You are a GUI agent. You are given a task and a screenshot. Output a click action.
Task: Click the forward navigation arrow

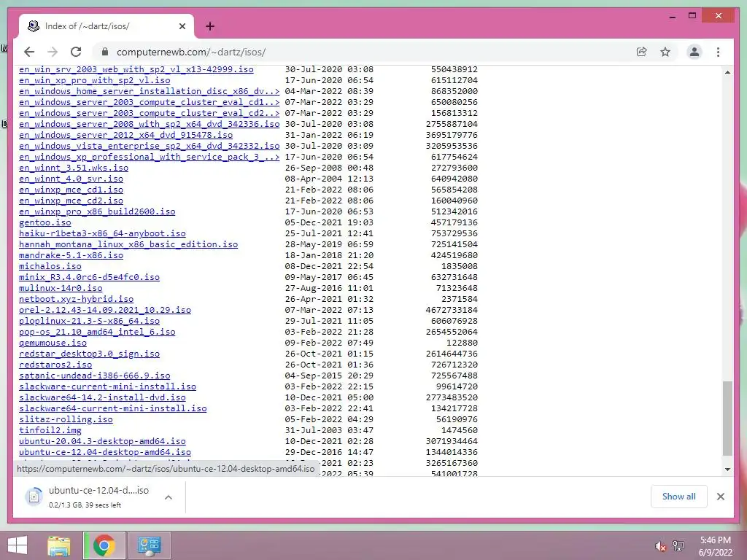click(53, 52)
